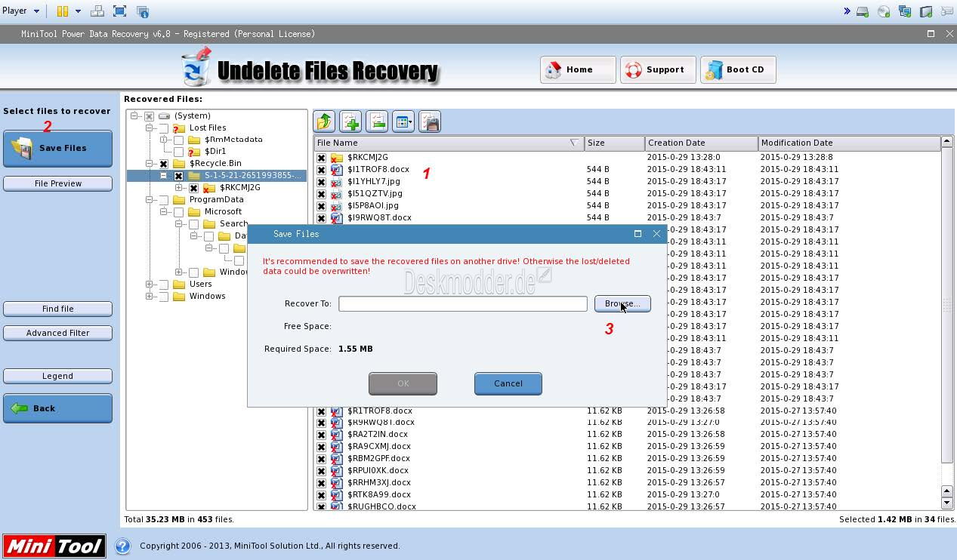Collapse the (System) root node
Image resolution: width=957 pixels, height=560 pixels.
coord(134,116)
